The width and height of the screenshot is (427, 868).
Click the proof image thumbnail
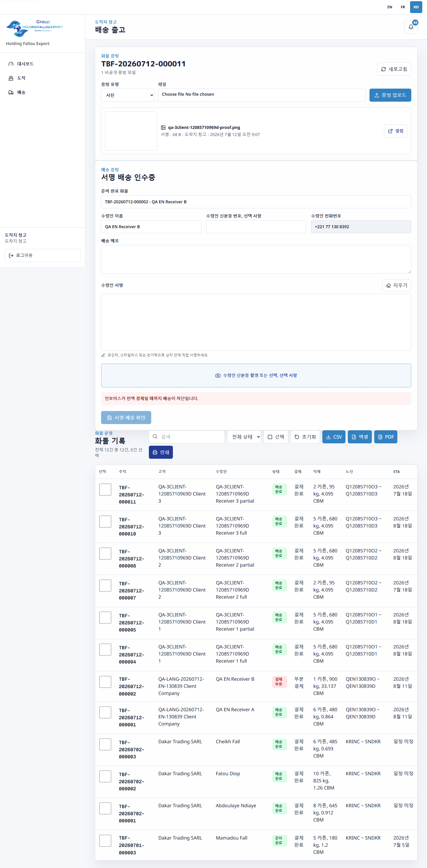[x=131, y=131]
